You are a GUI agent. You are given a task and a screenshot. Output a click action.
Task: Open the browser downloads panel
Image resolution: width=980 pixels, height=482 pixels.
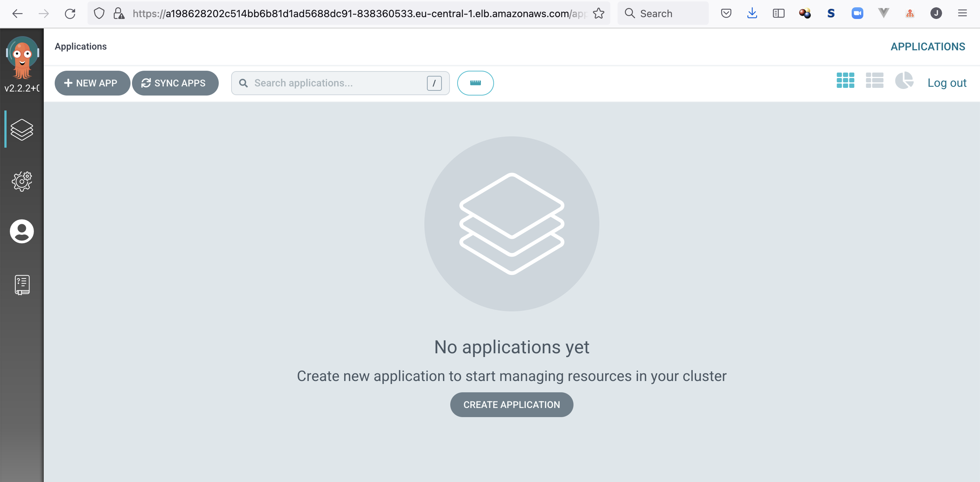click(x=752, y=14)
